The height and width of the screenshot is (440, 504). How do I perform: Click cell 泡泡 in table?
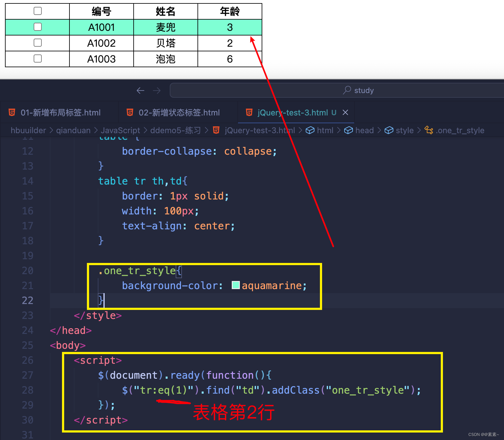tap(166, 59)
